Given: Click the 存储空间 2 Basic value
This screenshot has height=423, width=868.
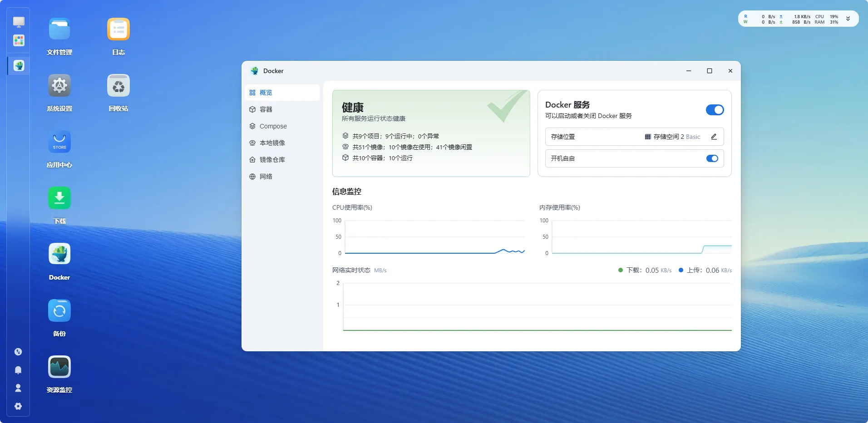Looking at the screenshot, I should 672,137.
